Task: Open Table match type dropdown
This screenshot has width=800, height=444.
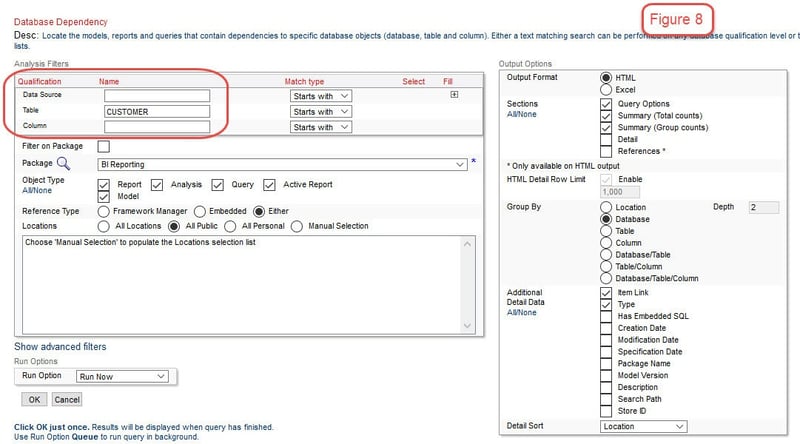Action: pos(321,112)
